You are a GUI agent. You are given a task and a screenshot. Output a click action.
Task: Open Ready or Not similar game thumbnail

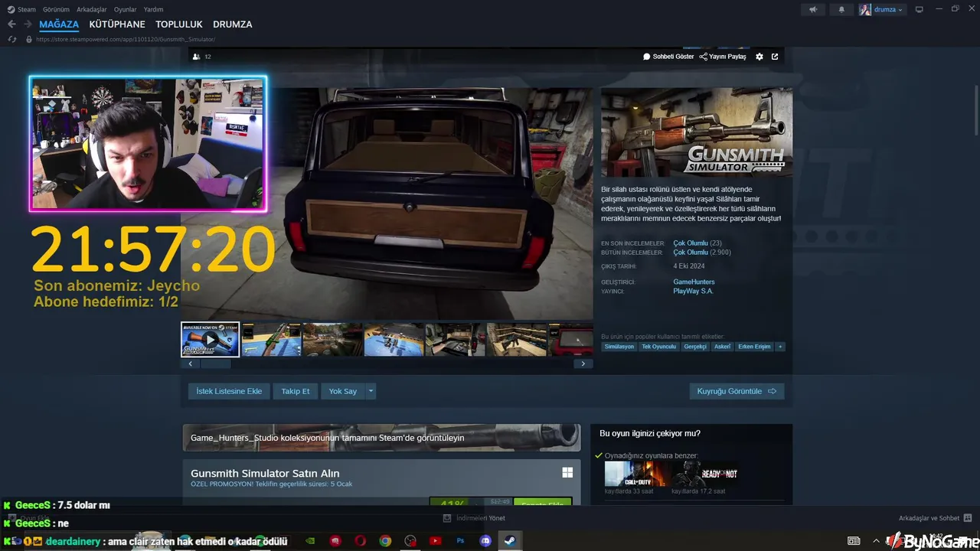tap(704, 474)
